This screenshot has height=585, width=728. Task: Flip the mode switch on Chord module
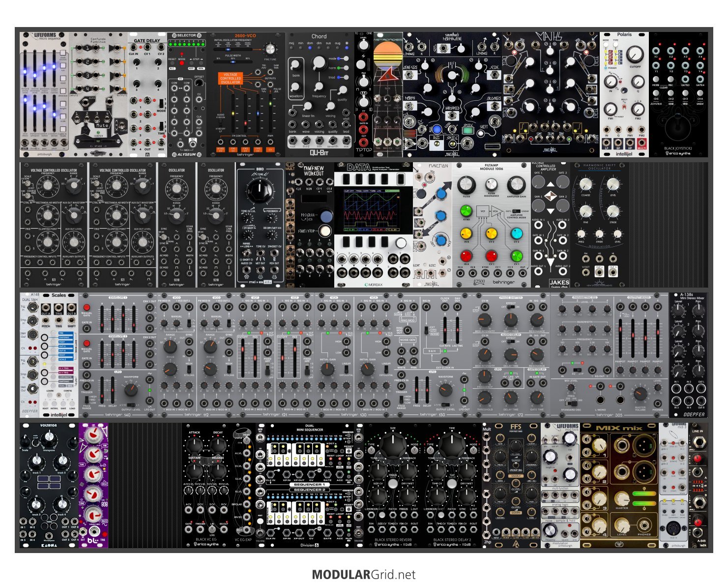(x=343, y=58)
